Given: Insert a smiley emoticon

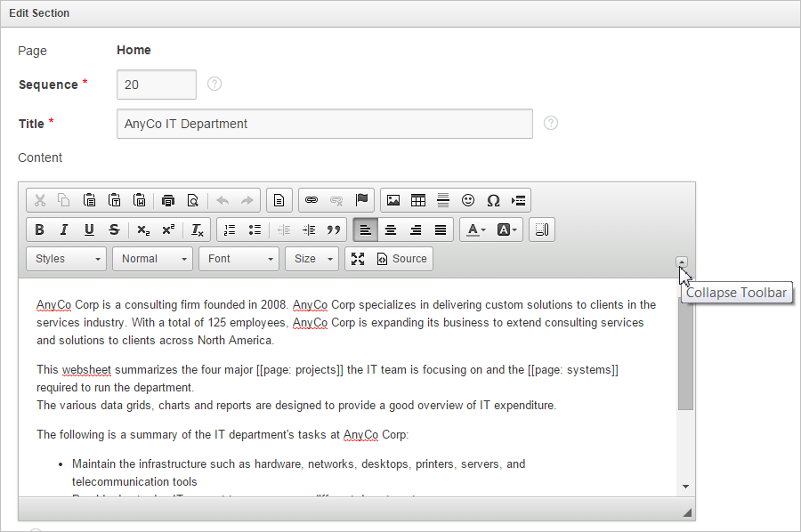Looking at the screenshot, I should pos(467,200).
